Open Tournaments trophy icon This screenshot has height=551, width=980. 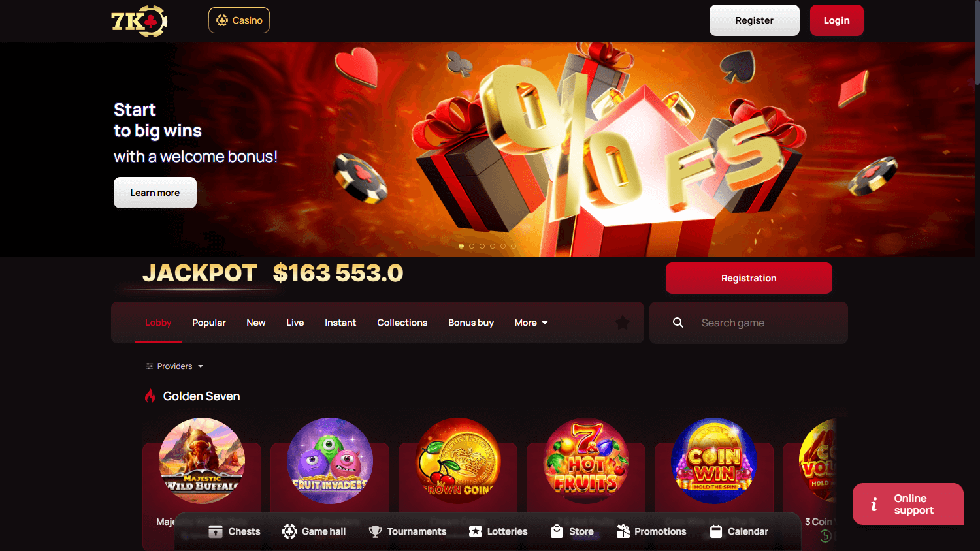(x=375, y=531)
